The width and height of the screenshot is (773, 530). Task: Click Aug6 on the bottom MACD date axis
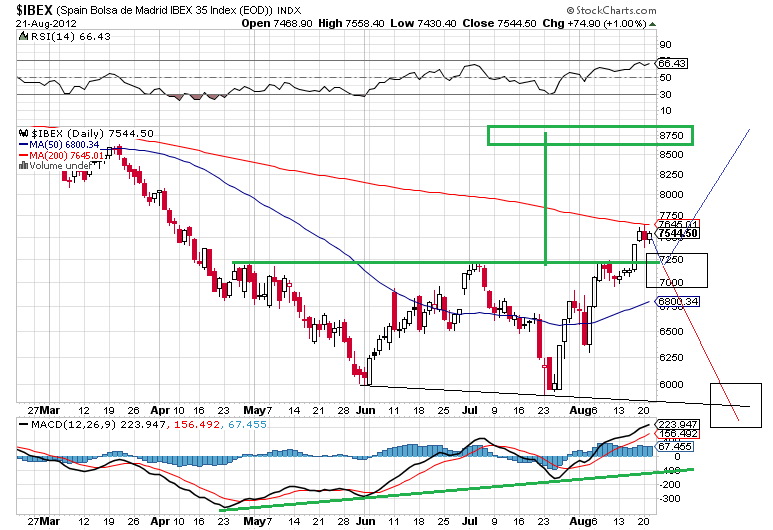coord(583,521)
